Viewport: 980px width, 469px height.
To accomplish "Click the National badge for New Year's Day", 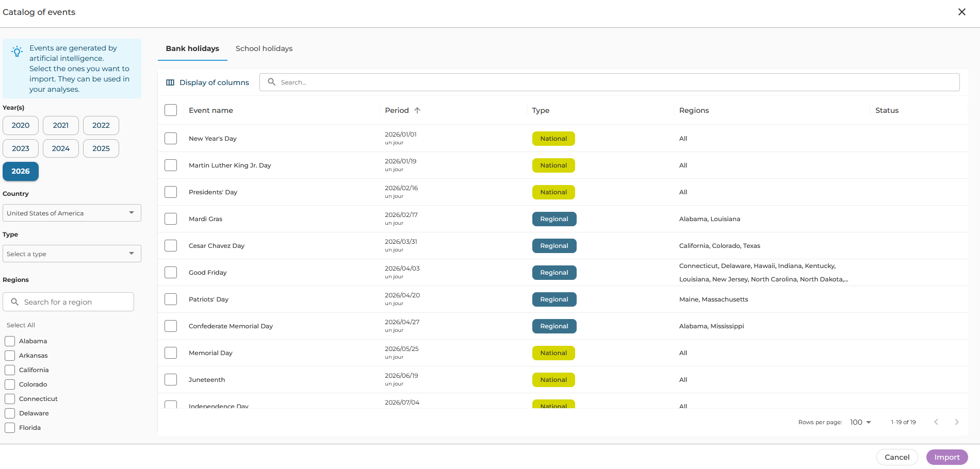I will 553,139.
